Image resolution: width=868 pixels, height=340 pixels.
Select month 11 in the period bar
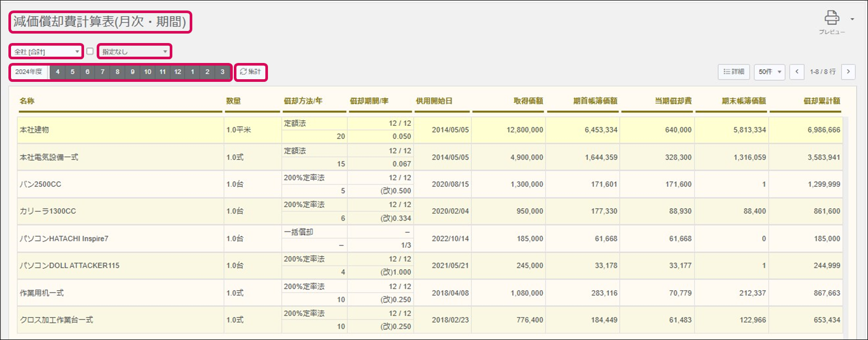[x=162, y=72]
